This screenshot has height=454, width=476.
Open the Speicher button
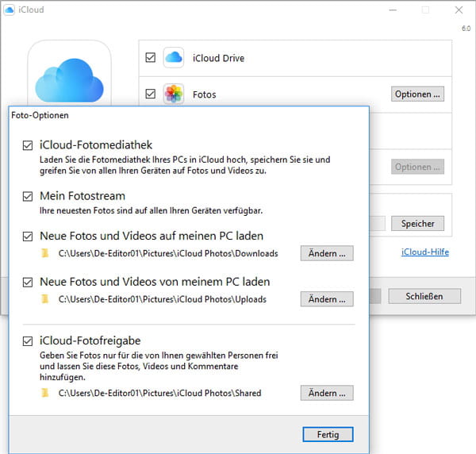click(417, 223)
